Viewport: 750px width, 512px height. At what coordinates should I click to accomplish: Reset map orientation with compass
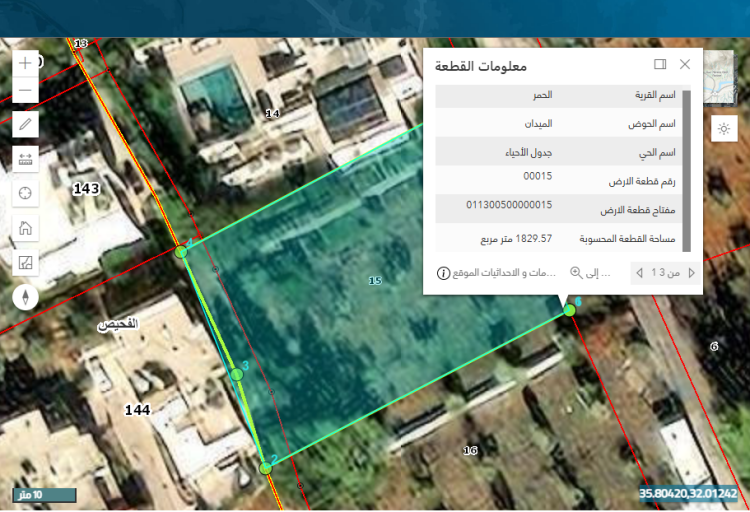click(x=26, y=297)
